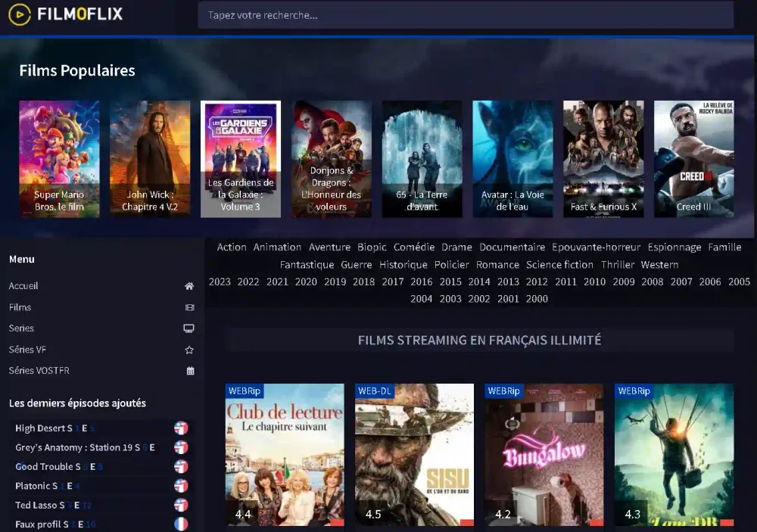Select the star icon next to Séries VF

pyautogui.click(x=189, y=349)
